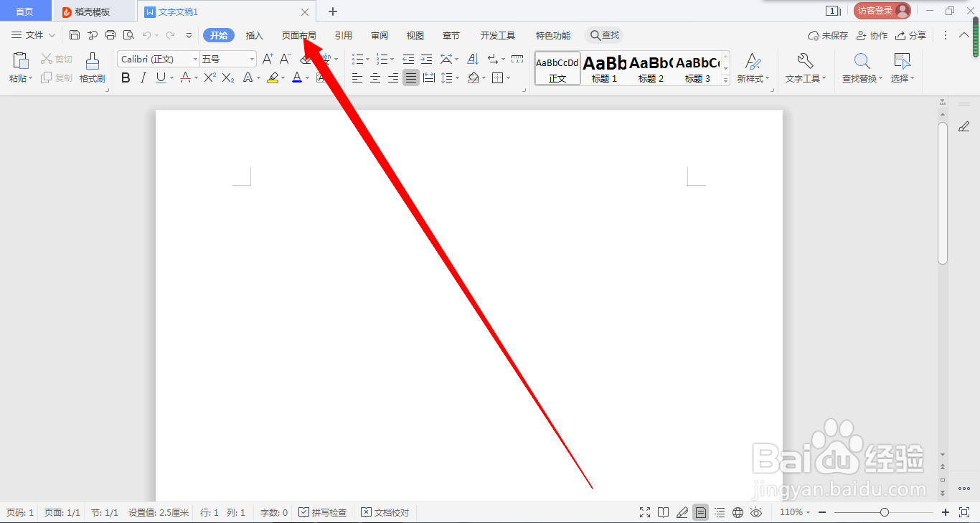The height and width of the screenshot is (523, 980).
Task: Click the 文字工具 wrench icon
Action: (806, 61)
